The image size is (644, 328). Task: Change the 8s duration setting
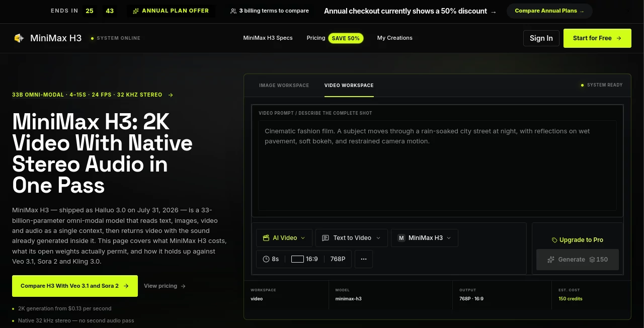(271, 259)
